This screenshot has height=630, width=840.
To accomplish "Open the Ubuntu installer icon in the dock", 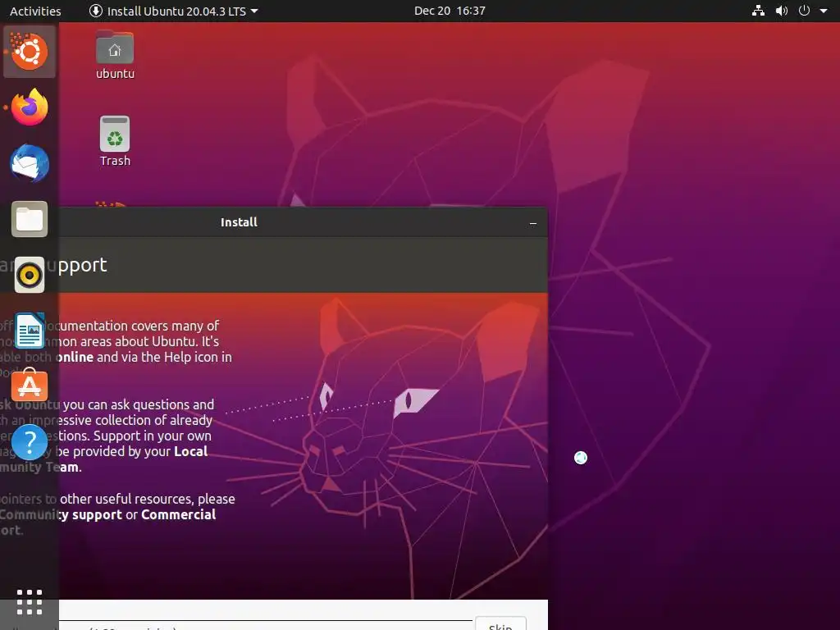I will pos(30,52).
